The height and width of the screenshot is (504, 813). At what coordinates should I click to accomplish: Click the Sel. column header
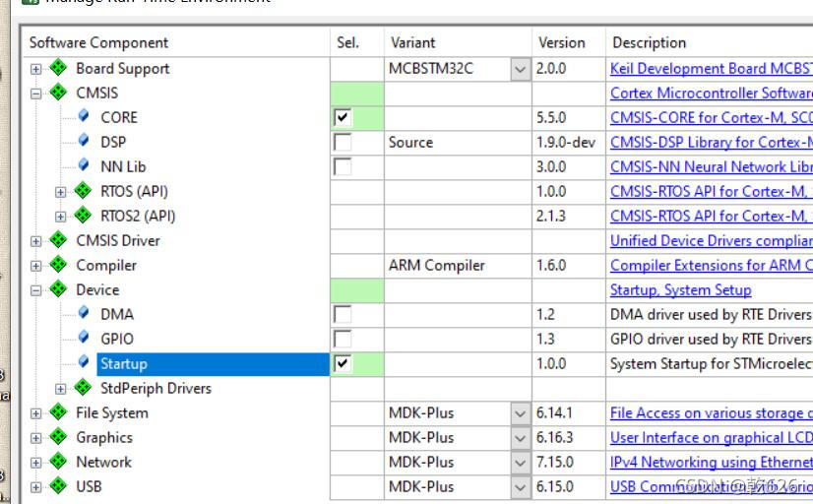[x=357, y=42]
